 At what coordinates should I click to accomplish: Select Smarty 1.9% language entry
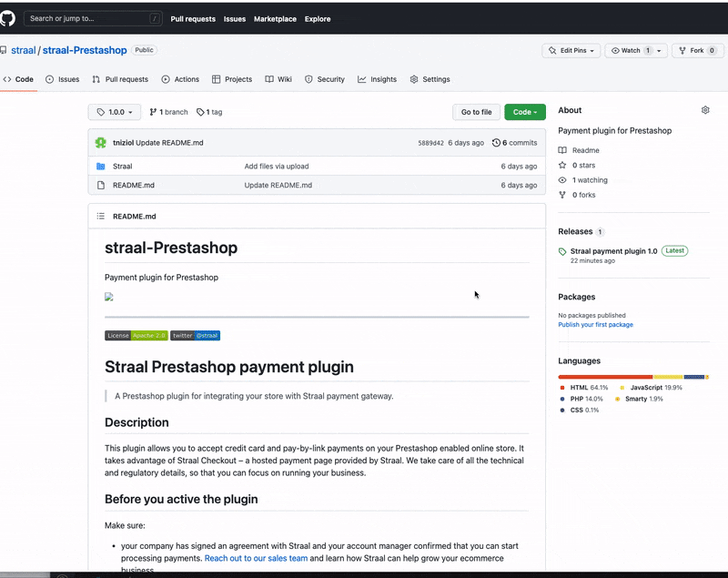click(639, 399)
